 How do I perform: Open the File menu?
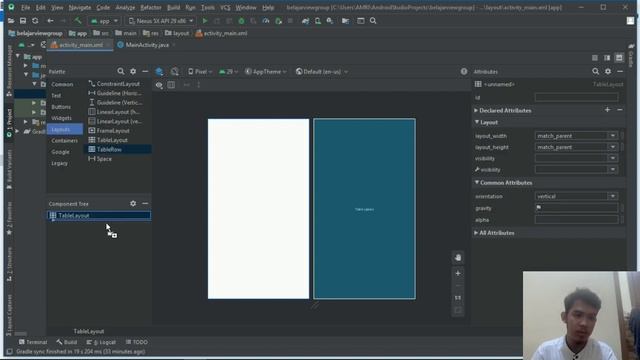tap(25, 7)
